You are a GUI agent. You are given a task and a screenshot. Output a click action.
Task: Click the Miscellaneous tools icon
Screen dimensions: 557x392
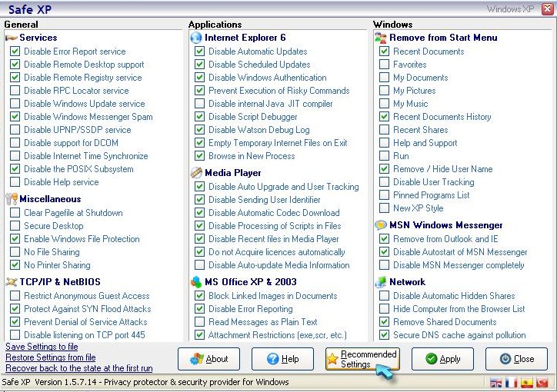point(12,199)
